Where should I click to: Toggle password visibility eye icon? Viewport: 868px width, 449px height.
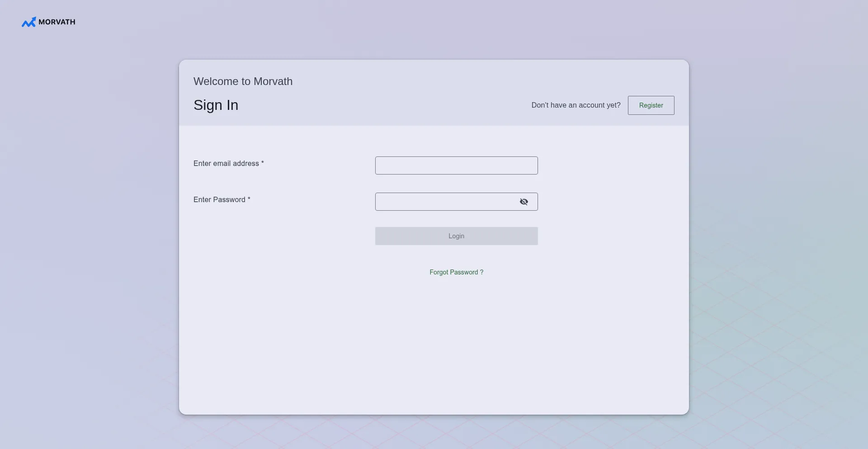pos(524,202)
